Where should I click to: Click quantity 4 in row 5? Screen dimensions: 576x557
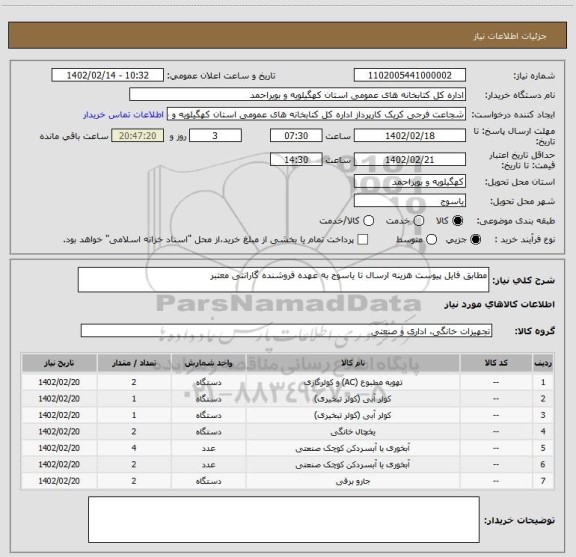click(x=134, y=448)
